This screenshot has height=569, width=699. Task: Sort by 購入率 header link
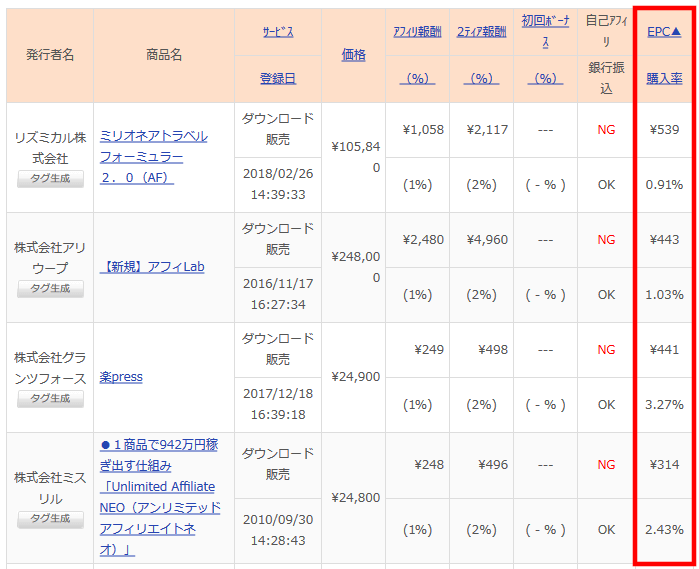point(664,78)
